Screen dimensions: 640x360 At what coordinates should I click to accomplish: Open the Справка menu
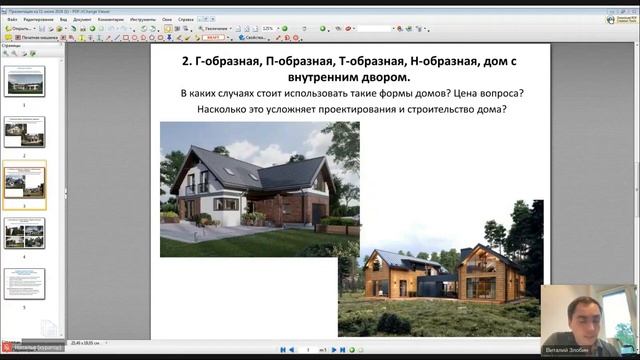[186, 20]
